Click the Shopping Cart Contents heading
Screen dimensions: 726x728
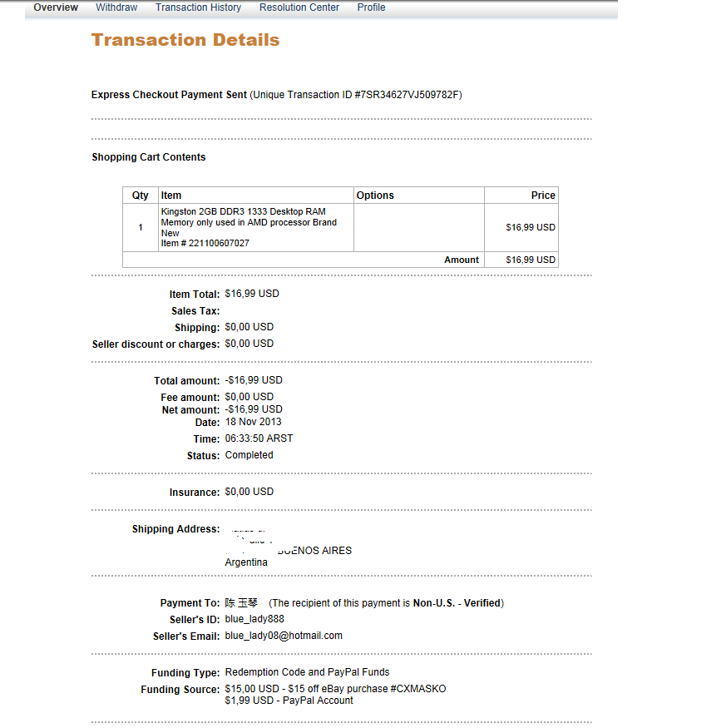(x=149, y=157)
